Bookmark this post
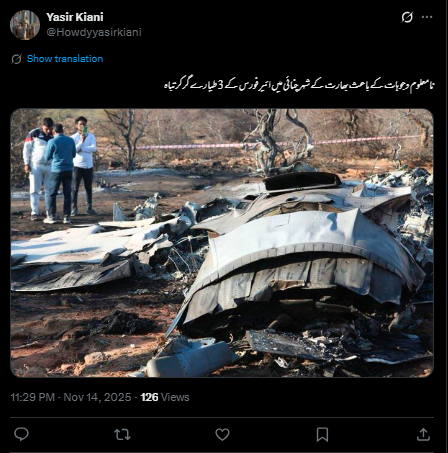448x453 pixels. coord(322,435)
